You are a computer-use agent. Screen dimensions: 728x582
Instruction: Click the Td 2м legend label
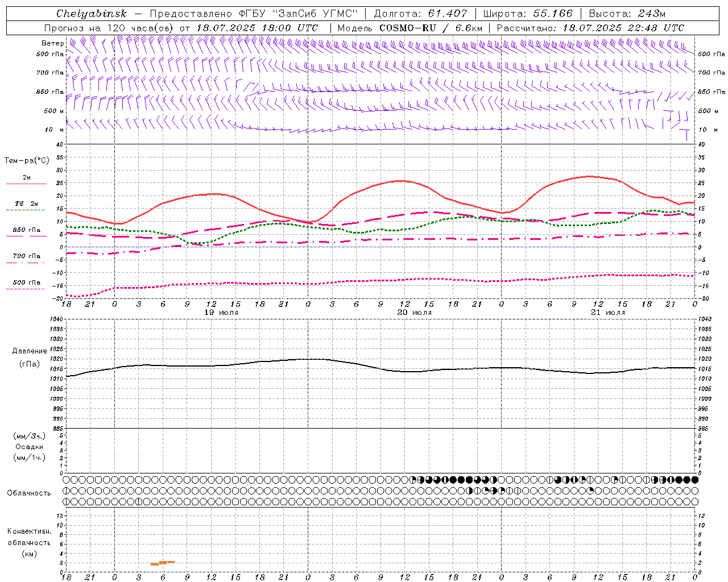[27, 203]
